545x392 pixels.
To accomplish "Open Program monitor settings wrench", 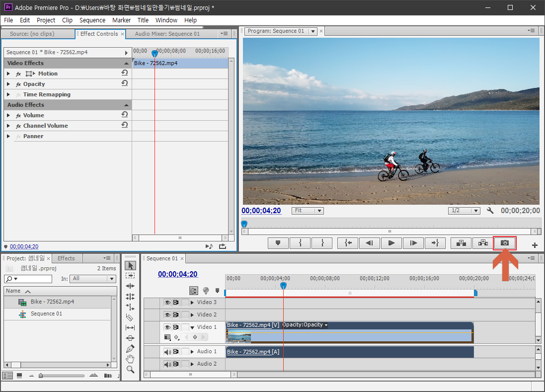I will [490, 211].
